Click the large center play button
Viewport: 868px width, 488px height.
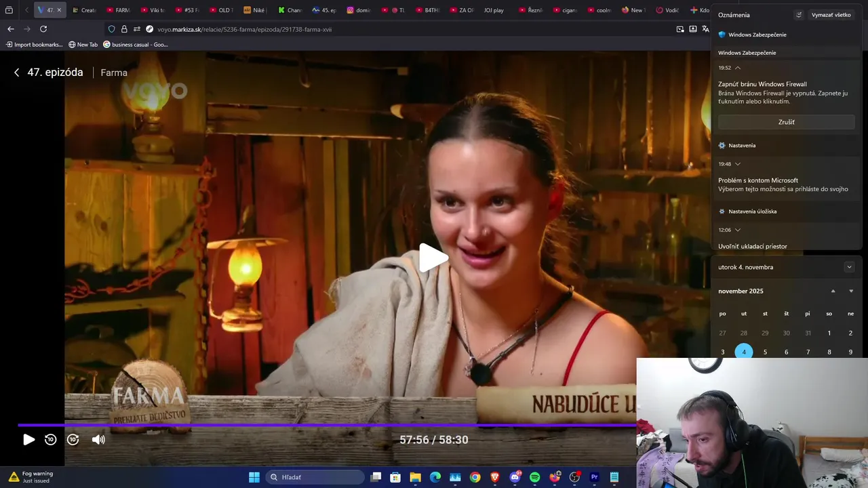point(433,258)
